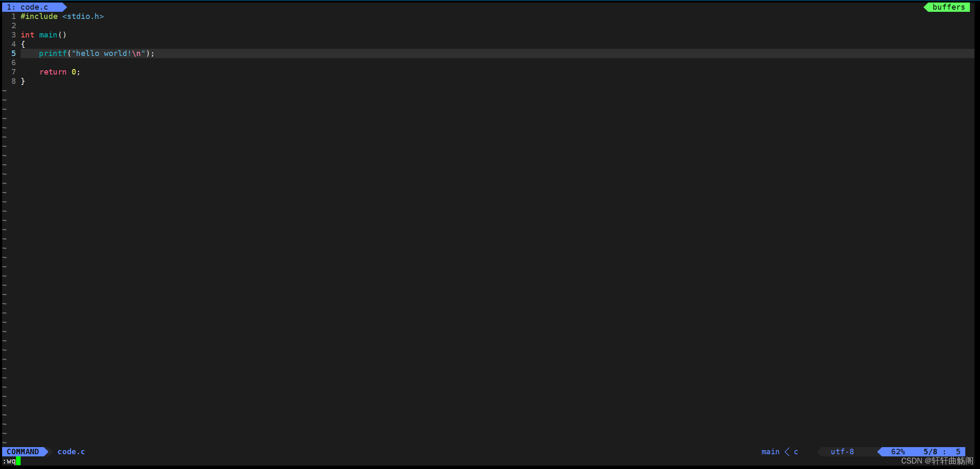Click the closing brace on line 8

(x=23, y=81)
